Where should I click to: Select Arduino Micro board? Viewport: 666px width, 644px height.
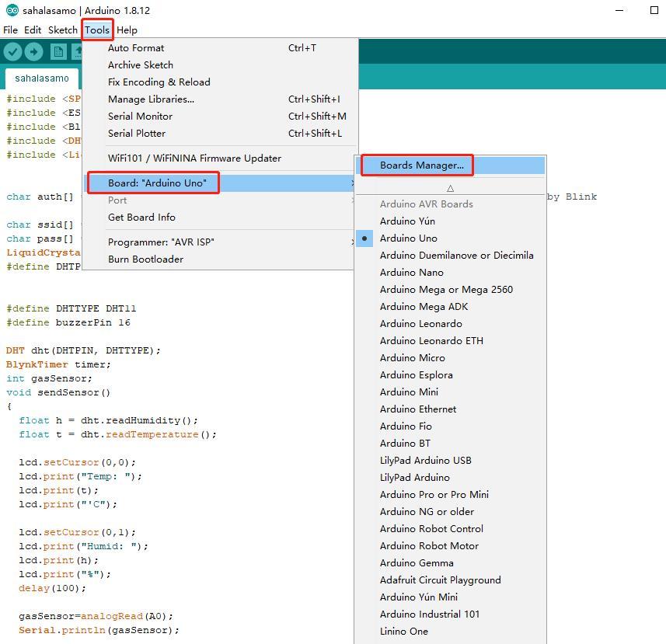click(450, 358)
